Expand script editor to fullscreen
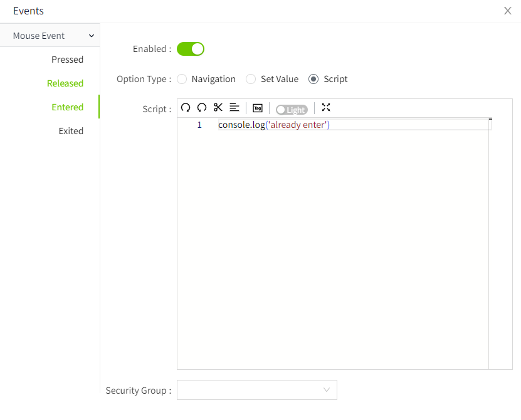Image resolution: width=521 pixels, height=420 pixels. pos(326,108)
